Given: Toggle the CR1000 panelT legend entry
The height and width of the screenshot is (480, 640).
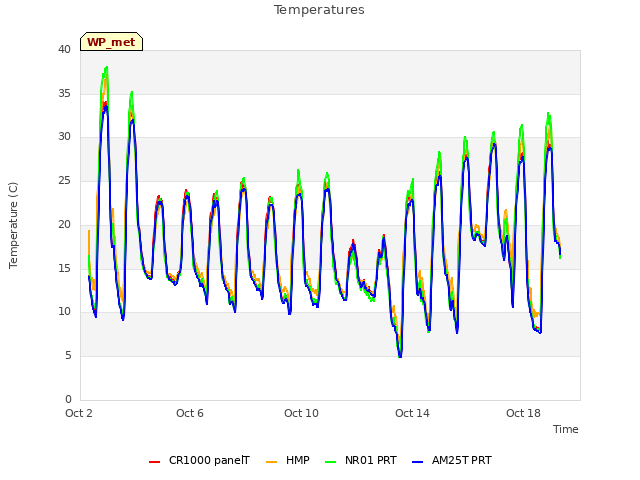Looking at the screenshot, I should click(x=199, y=460).
